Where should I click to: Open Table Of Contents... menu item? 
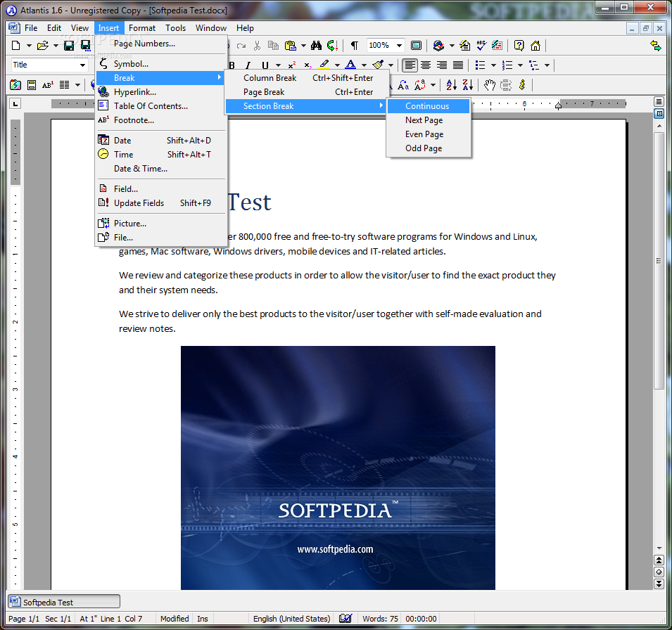click(x=160, y=105)
